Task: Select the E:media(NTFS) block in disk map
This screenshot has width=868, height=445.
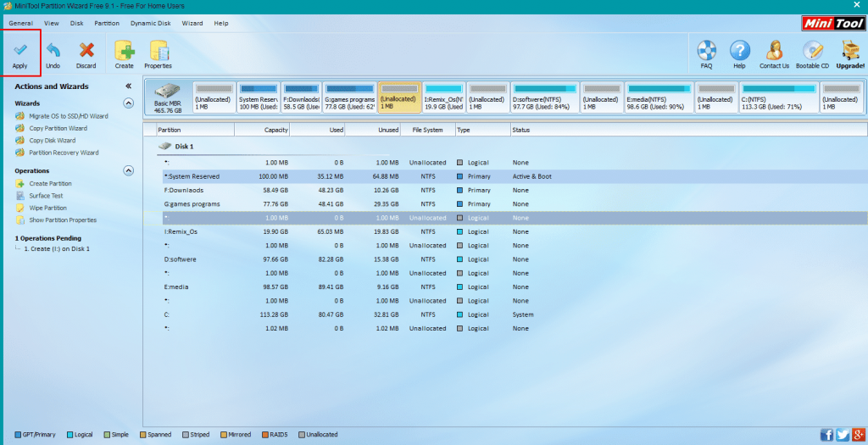Action: click(x=659, y=97)
